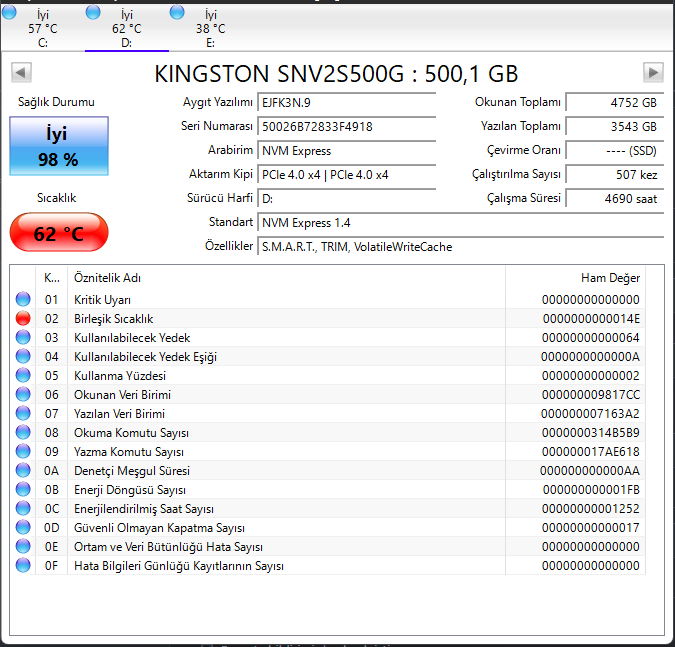This screenshot has height=647, width=675.
Task: Click the status orb for Enerji Döngüsü Sayısı row
Action: tap(23, 489)
